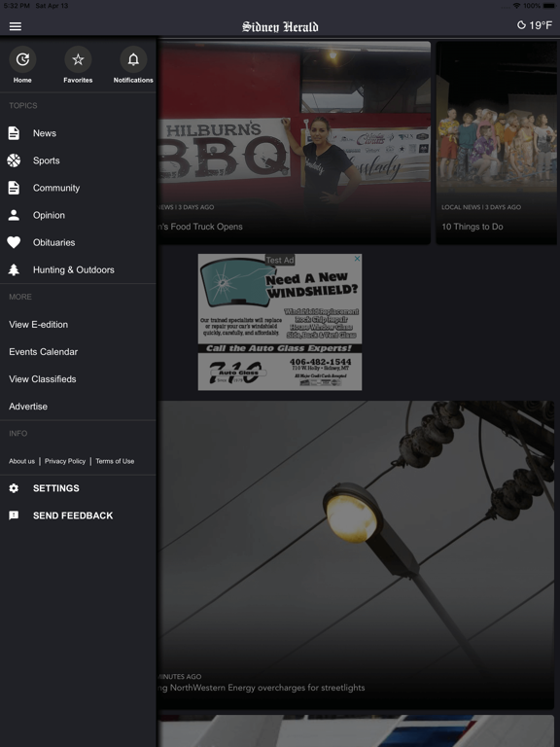Open the Food Truck Opens article
The image size is (560, 747).
point(294,143)
